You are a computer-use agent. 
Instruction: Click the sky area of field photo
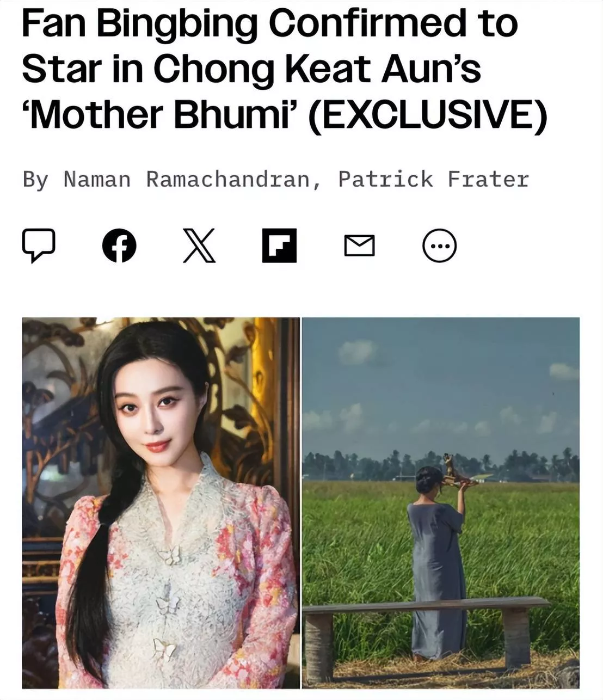click(441, 381)
